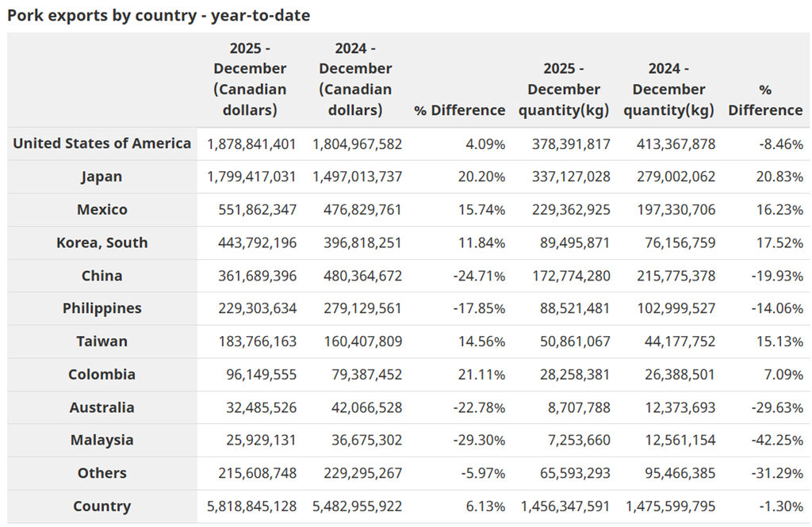The width and height of the screenshot is (812, 527).
Task: Click Japan's 20.20% dollar difference cell
Action: (481, 177)
